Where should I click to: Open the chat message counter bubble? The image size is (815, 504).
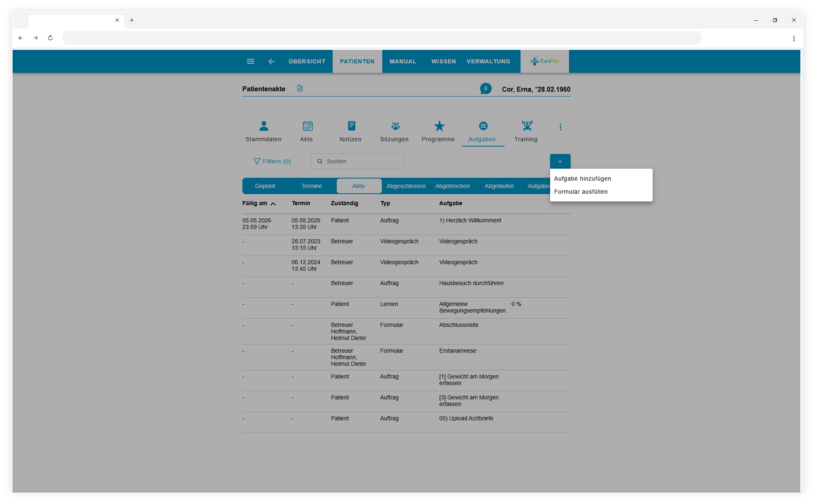tap(486, 89)
